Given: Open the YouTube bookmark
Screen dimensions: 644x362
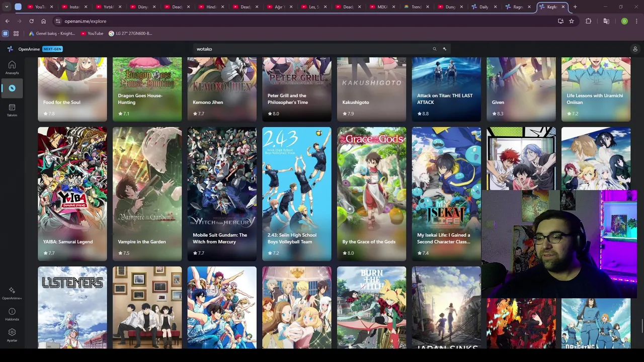Looking at the screenshot, I should (92, 33).
